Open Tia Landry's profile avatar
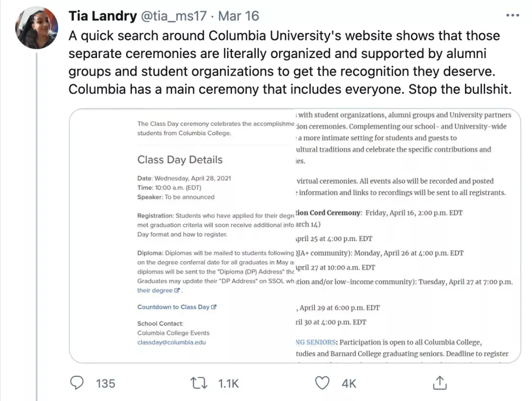Viewport: 532px width, 401px height. point(37,28)
